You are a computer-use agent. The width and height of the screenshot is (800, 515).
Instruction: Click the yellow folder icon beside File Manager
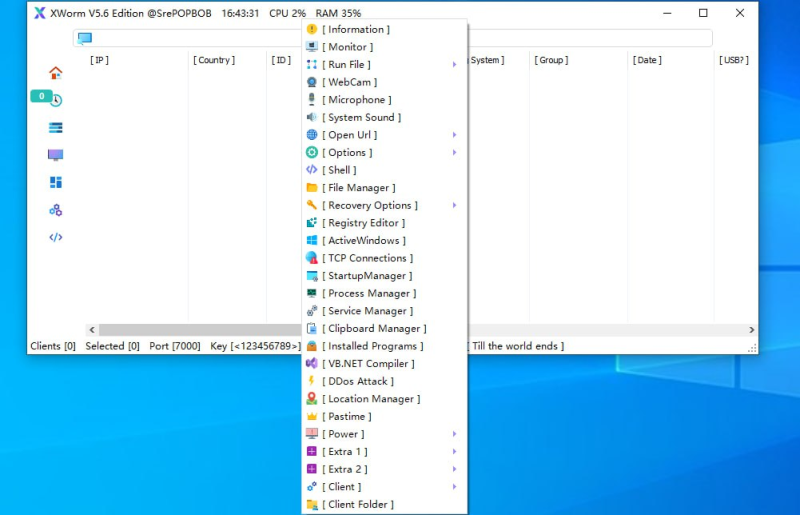point(312,188)
